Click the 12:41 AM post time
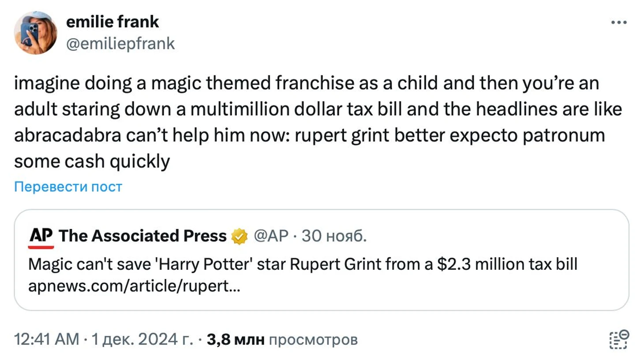The height and width of the screenshot is (364, 644). click(46, 340)
